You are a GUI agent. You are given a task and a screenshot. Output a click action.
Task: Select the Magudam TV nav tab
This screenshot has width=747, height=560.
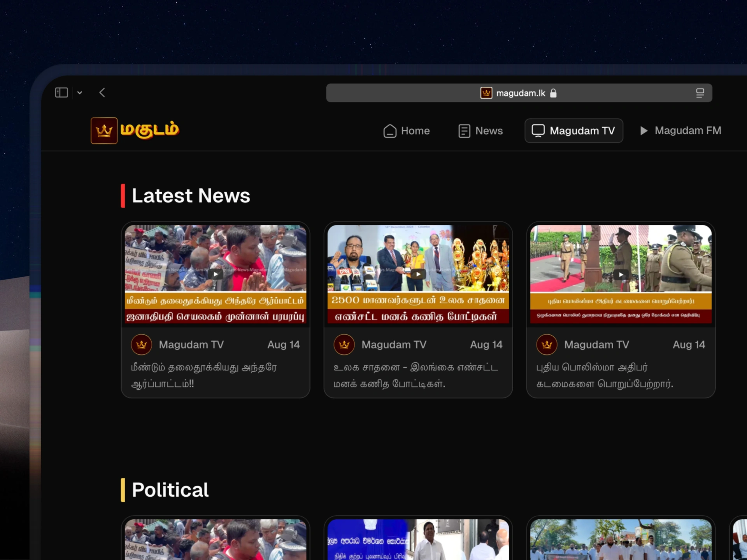point(574,131)
